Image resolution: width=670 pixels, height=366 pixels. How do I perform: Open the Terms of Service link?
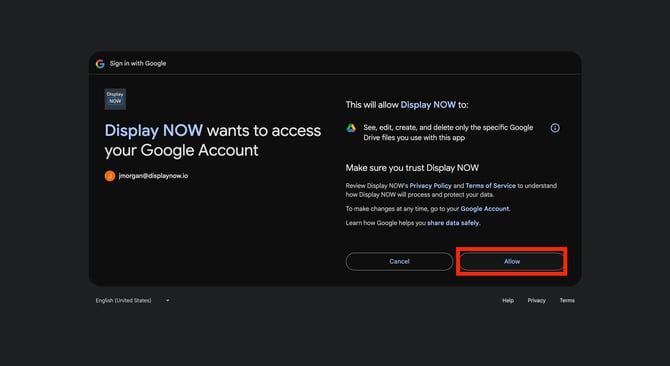491,186
